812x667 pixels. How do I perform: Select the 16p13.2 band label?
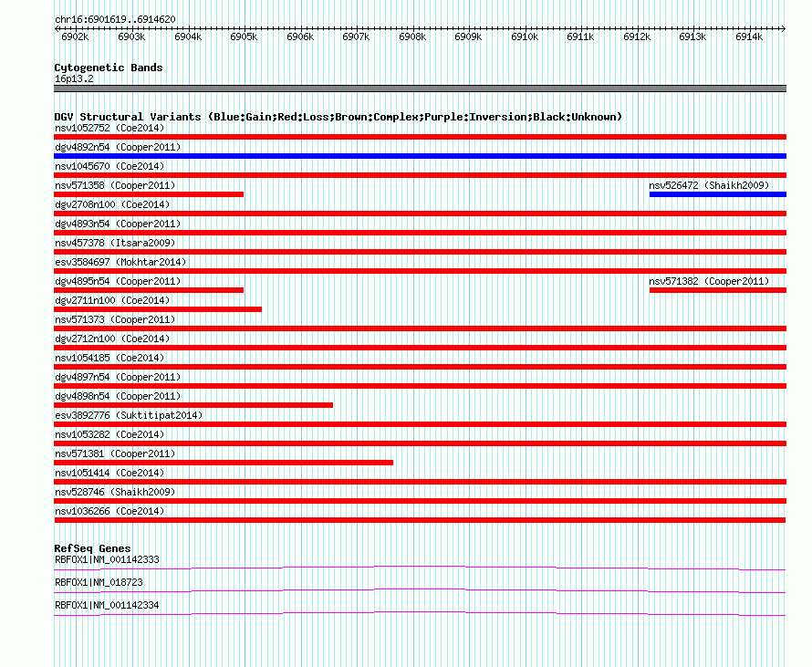click(x=74, y=79)
